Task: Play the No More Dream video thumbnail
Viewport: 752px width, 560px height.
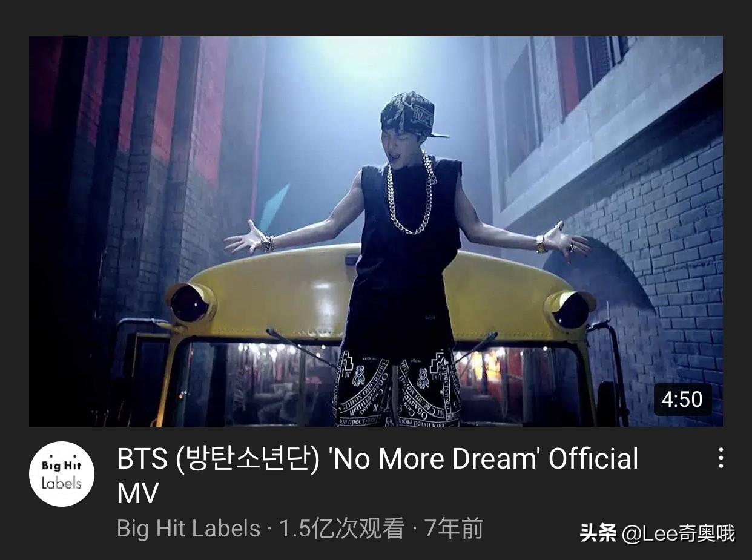Action: pos(376,231)
